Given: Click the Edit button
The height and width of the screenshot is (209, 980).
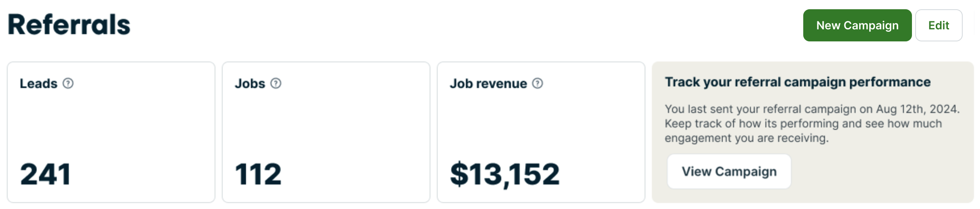Looking at the screenshot, I should 939,25.
